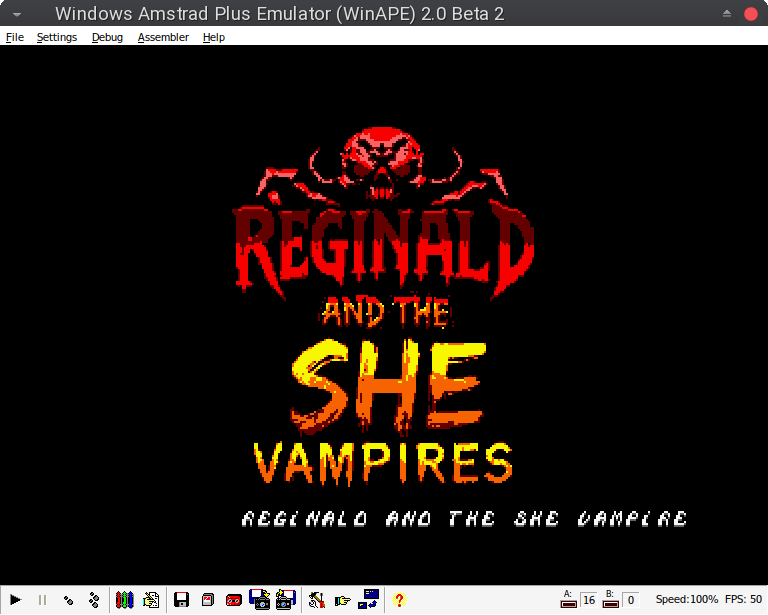Click the notepad with hand icon

coord(151,599)
